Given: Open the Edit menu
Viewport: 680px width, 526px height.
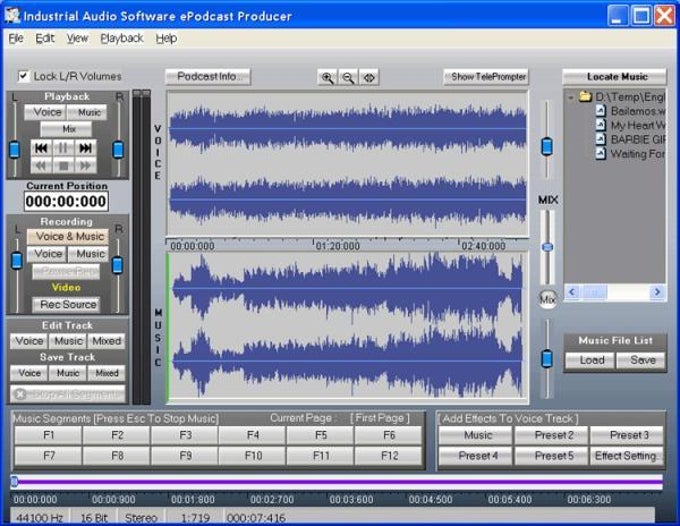Looking at the screenshot, I should coord(45,39).
